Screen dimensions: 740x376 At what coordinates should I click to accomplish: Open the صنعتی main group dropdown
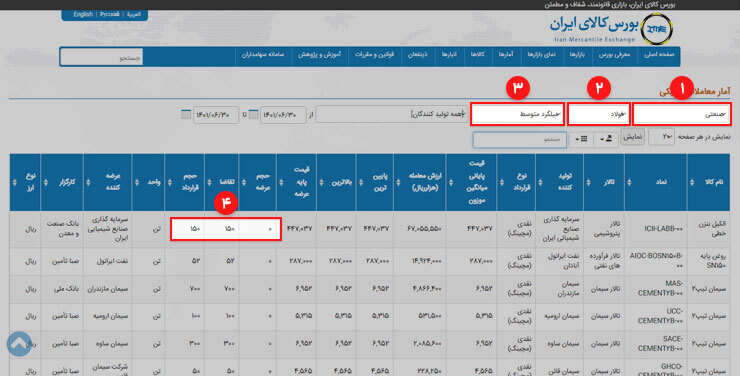coord(681,114)
